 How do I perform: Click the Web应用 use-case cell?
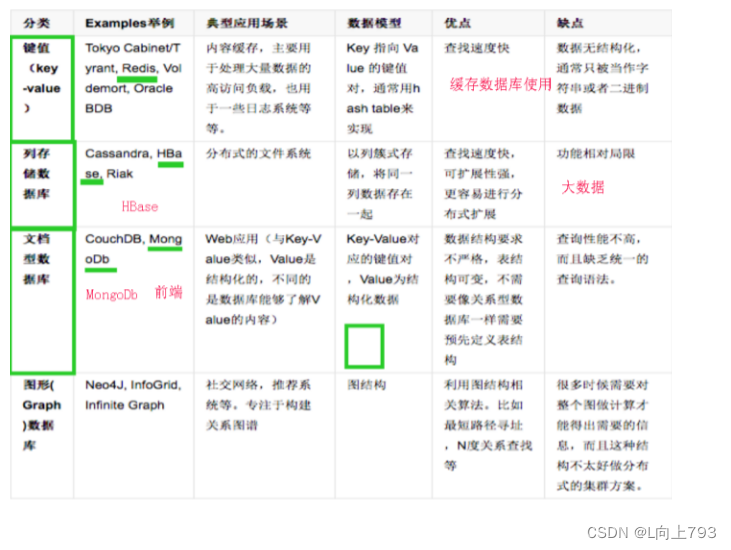point(264,300)
